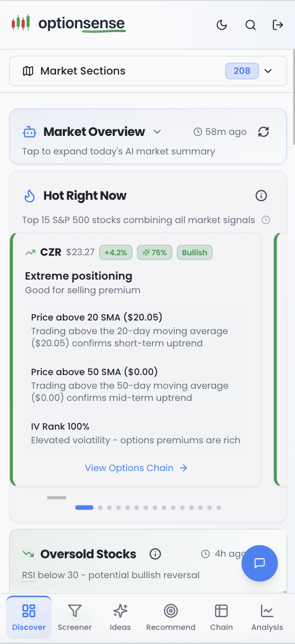Click View Options Chain link

click(x=136, y=468)
